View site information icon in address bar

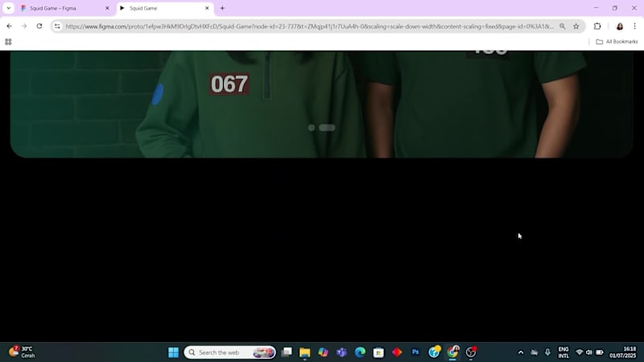coord(57,27)
